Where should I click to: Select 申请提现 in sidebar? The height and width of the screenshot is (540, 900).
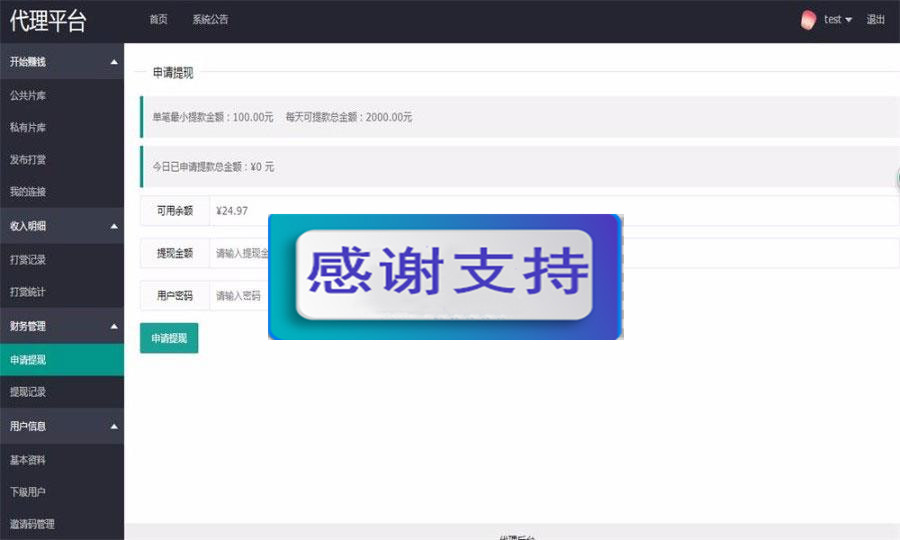tap(62, 360)
